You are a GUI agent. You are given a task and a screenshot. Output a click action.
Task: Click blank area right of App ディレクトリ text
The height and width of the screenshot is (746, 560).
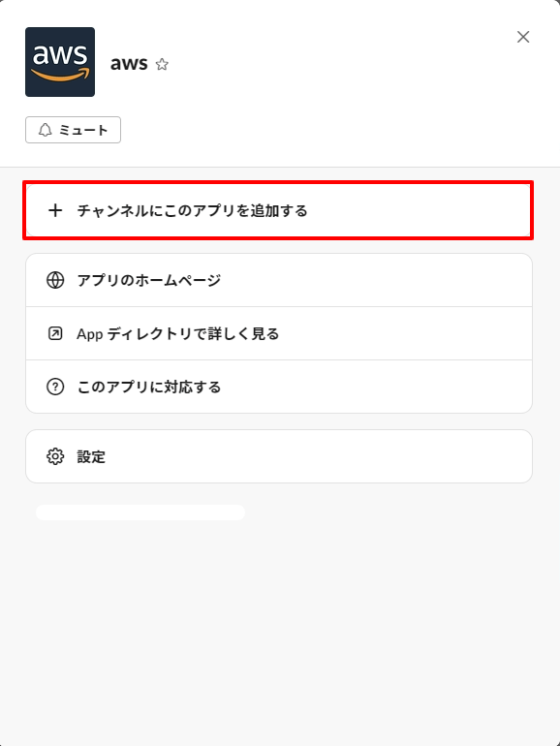pos(404,333)
